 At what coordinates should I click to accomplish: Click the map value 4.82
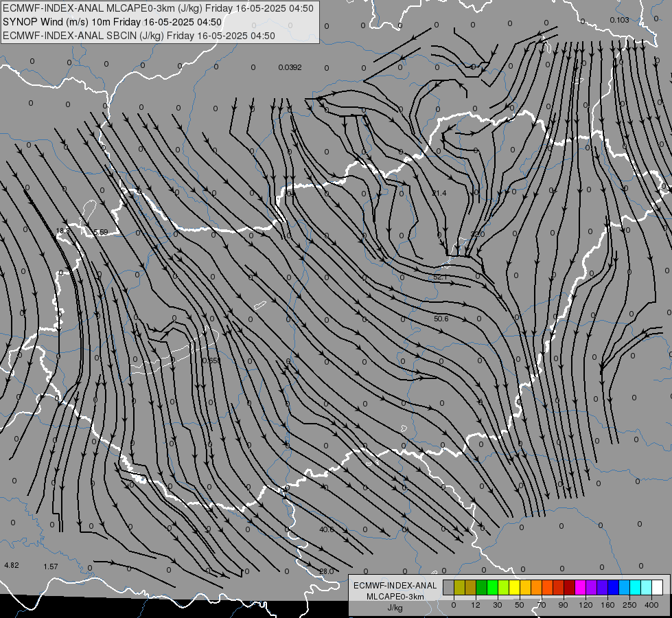point(12,565)
